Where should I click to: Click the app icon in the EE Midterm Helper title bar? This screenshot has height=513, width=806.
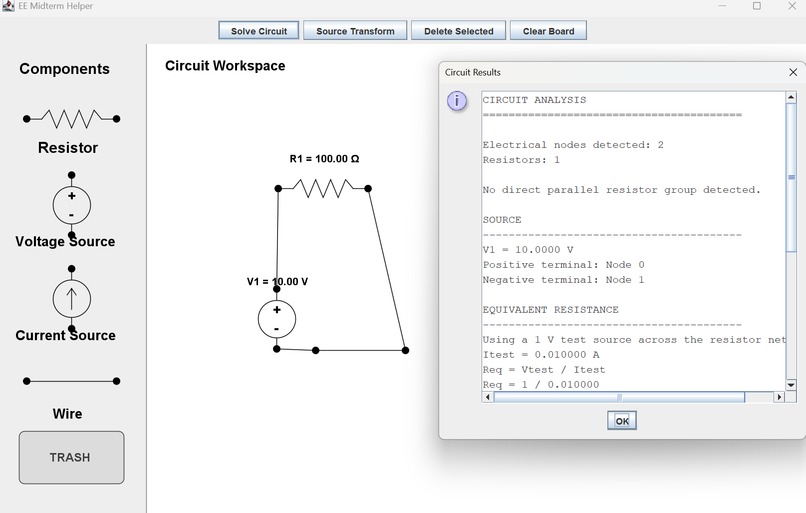pyautogui.click(x=8, y=6)
